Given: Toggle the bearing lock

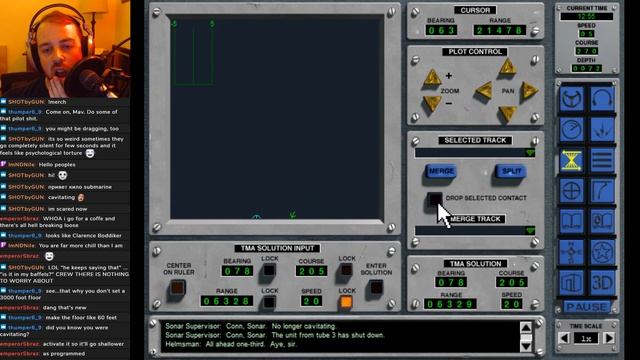Looking at the screenshot, I should 269,270.
